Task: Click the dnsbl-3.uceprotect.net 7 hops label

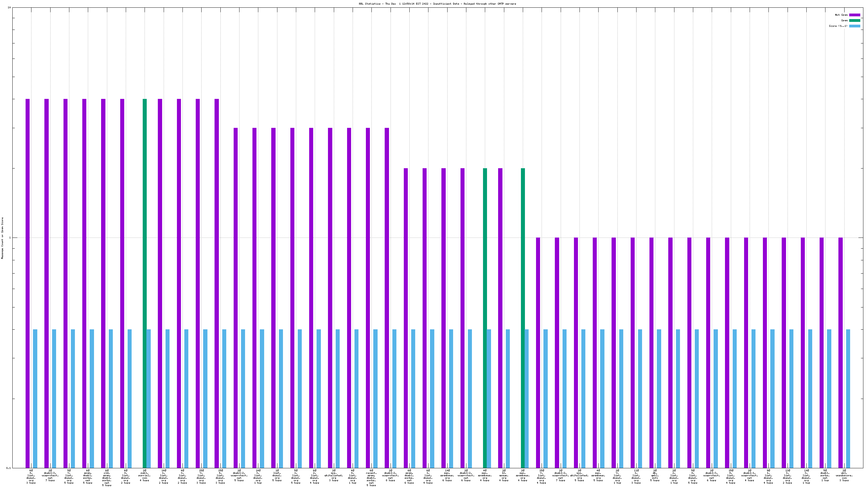Action: click(50, 476)
